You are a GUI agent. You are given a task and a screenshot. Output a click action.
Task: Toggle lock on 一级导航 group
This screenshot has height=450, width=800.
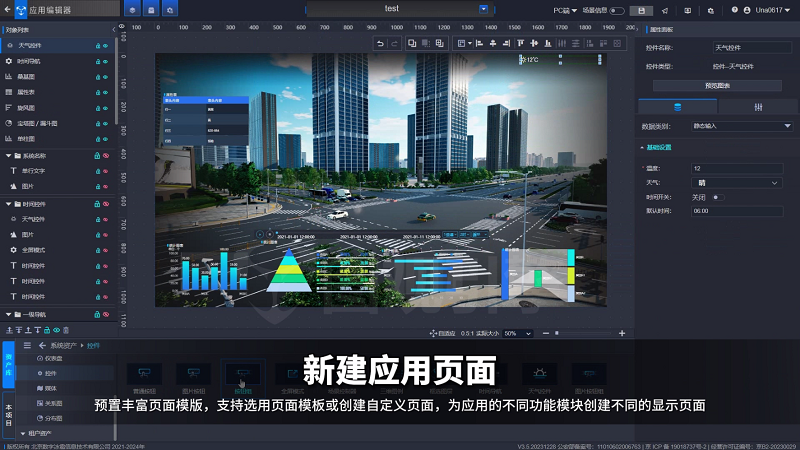click(97, 314)
